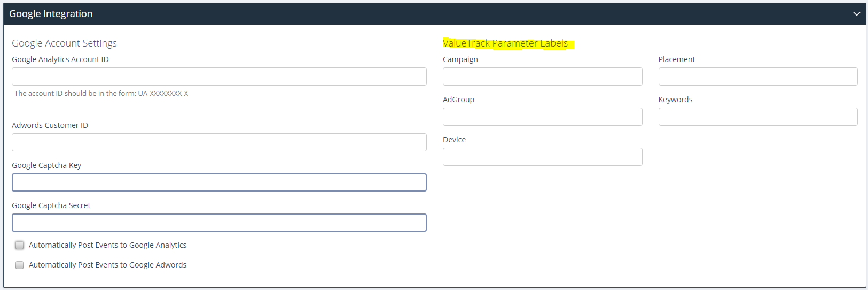Click the Google Account Settings heading

(64, 43)
